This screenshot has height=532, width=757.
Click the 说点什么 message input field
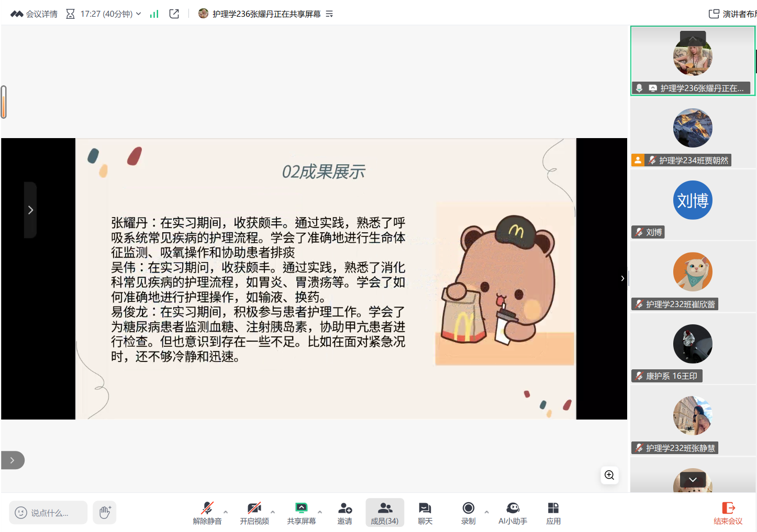pos(49,513)
